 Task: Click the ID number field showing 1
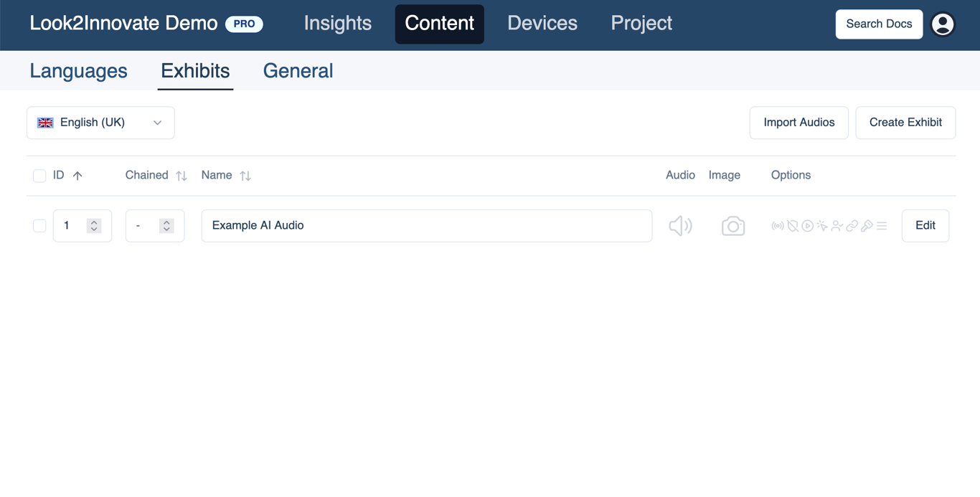83,226
